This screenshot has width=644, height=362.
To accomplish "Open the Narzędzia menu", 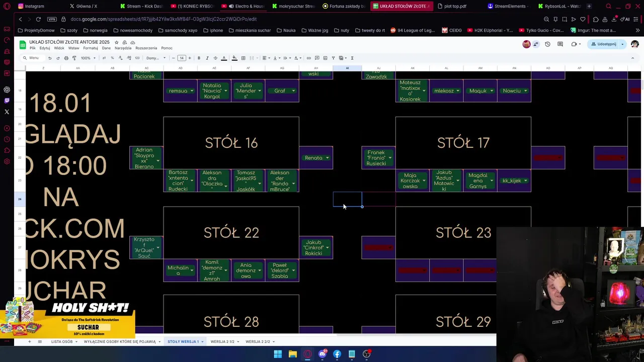I will (123, 48).
